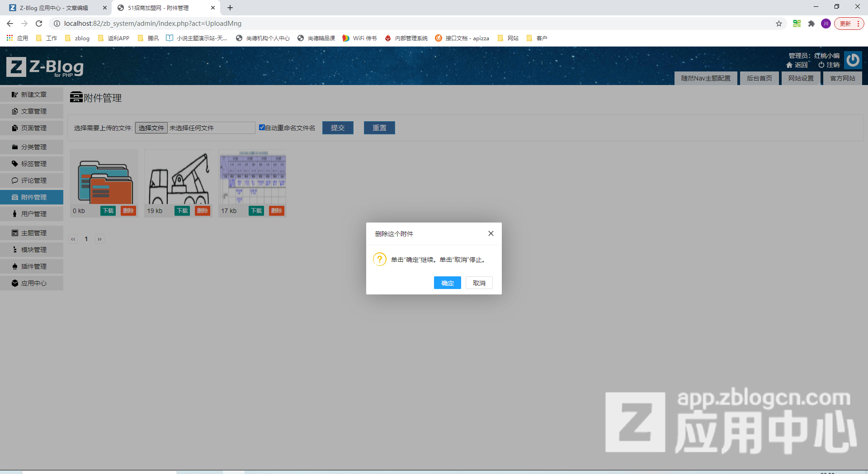Open 插件管理 in the sidebar
This screenshot has width=868, height=474.
click(32, 266)
